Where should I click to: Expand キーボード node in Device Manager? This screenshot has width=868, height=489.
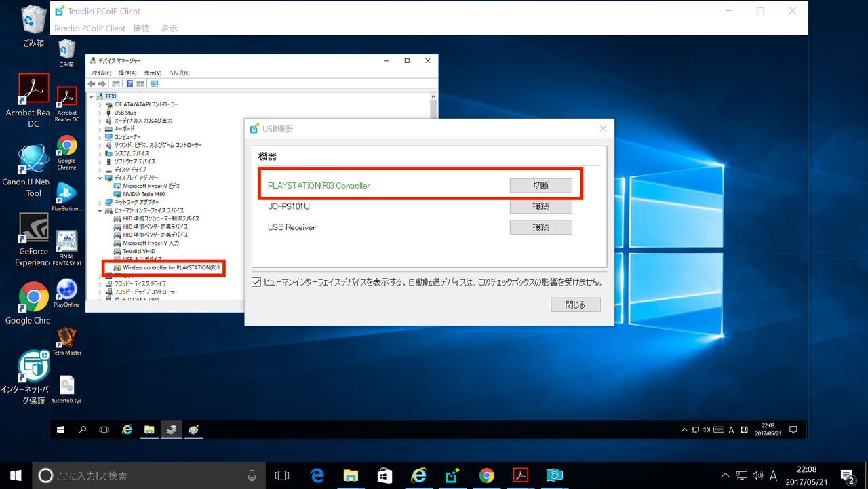(100, 129)
